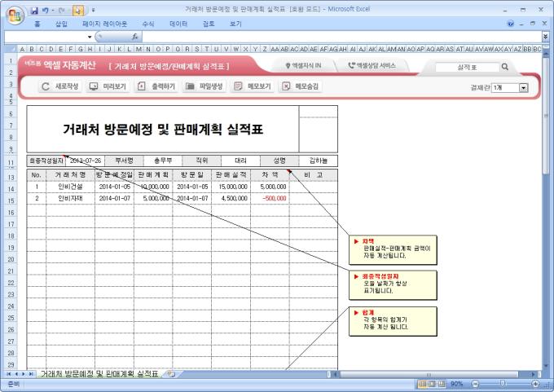Click the magnifier search icon
This screenshot has width=554, height=392.
point(505,67)
